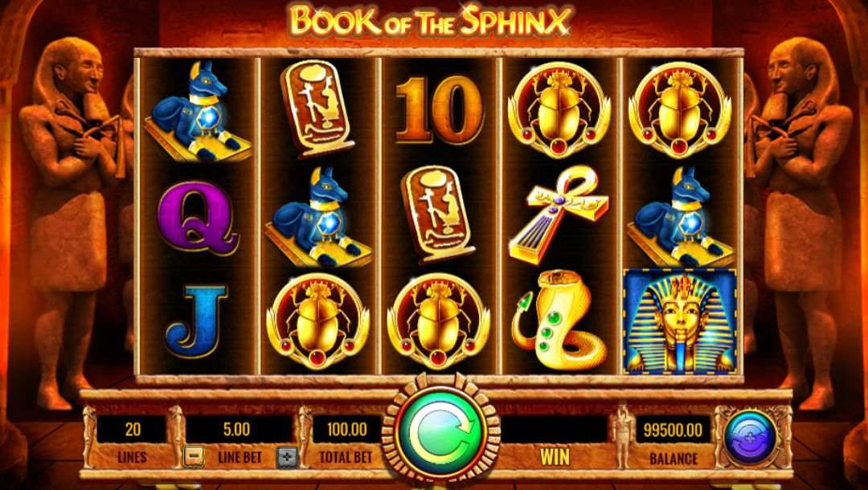The height and width of the screenshot is (490, 868).
Task: Click the blue autoplay orb button
Action: [x=750, y=437]
